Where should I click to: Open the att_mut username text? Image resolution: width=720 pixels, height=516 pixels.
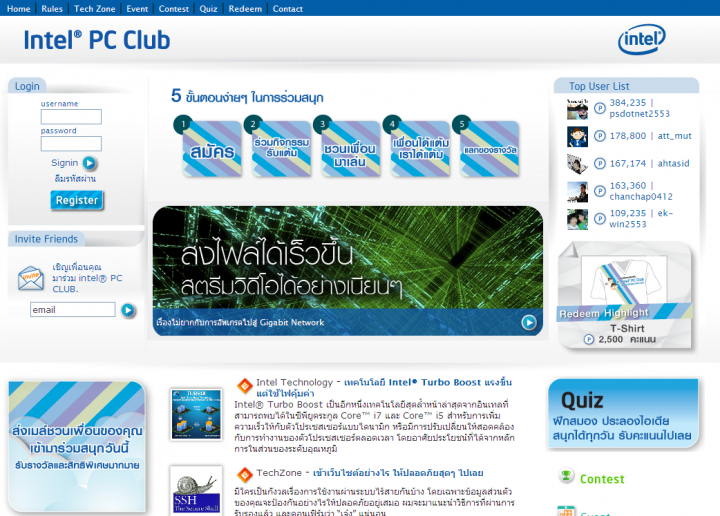(675, 136)
